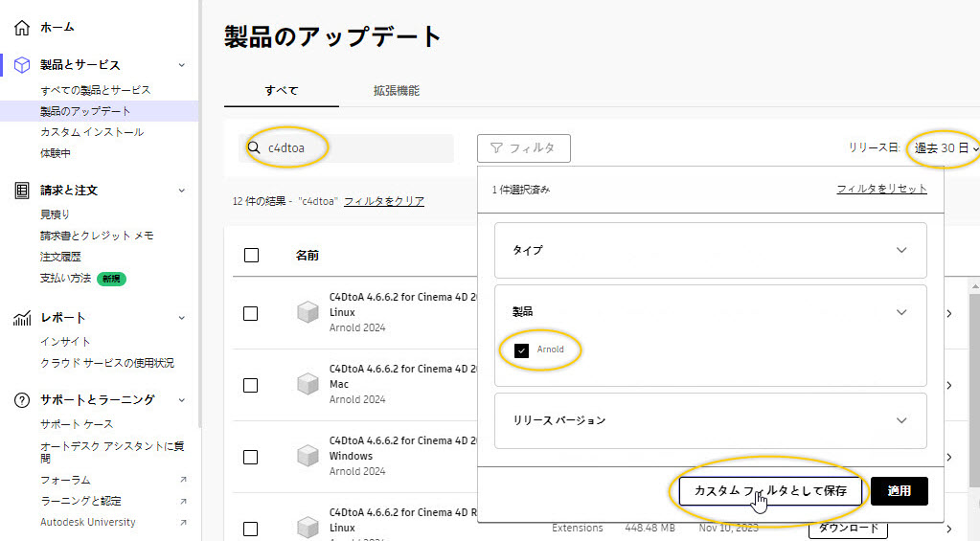Switch to the すべて tab
Image resolution: width=980 pixels, height=541 pixels.
(282, 91)
